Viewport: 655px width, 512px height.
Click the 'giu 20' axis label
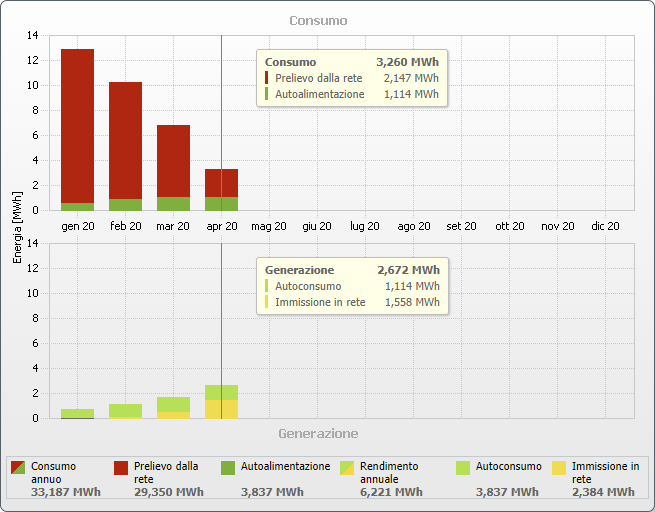coord(317,226)
